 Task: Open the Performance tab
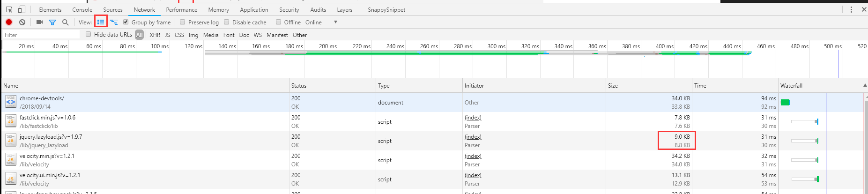tap(181, 9)
